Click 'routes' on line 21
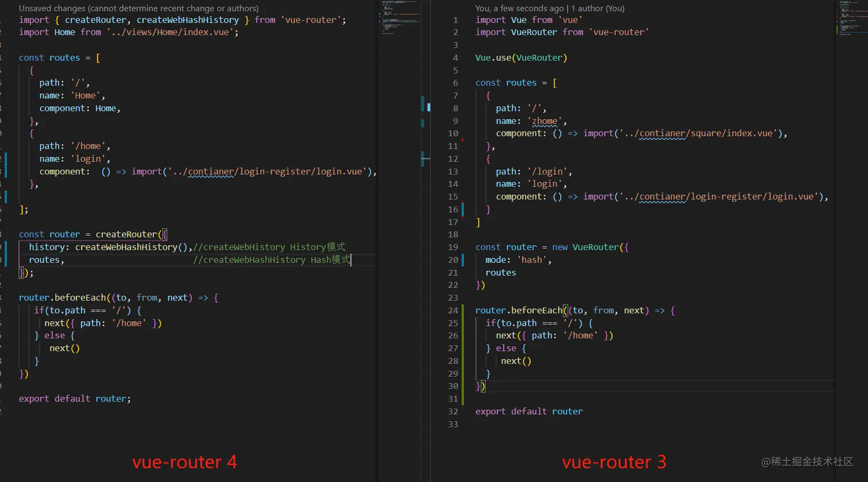 tap(501, 272)
